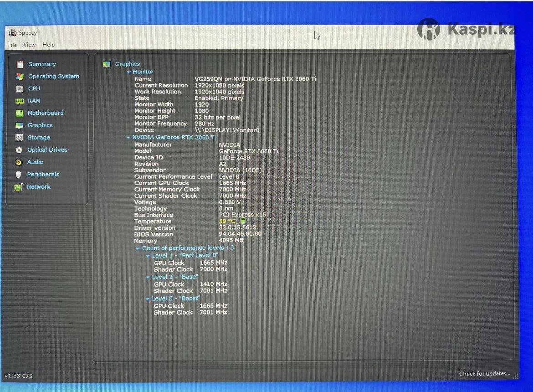Image resolution: width=533 pixels, height=392 pixels.
Task: Click the Summary icon in sidebar
Action: [20, 64]
